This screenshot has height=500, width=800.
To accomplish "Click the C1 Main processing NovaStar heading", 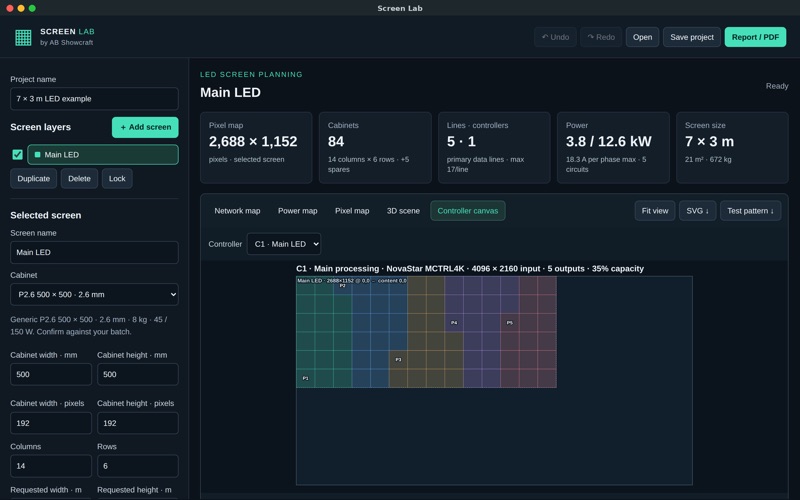I will pos(470,268).
